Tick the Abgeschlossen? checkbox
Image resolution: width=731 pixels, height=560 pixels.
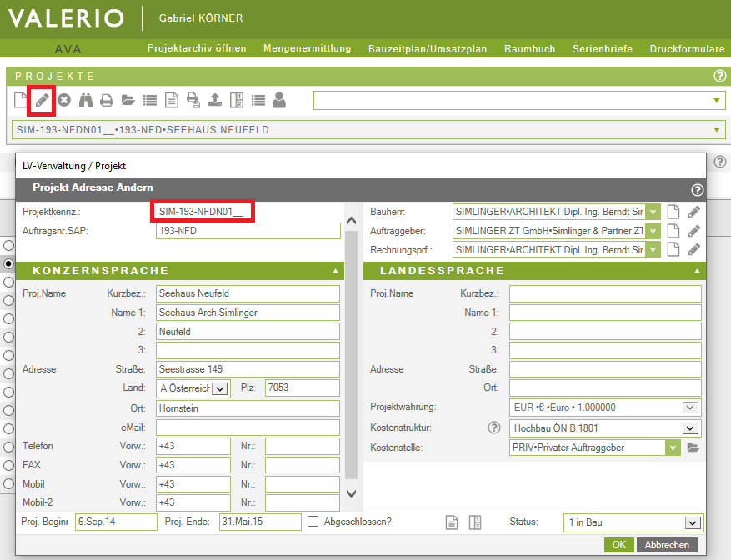coord(313,522)
